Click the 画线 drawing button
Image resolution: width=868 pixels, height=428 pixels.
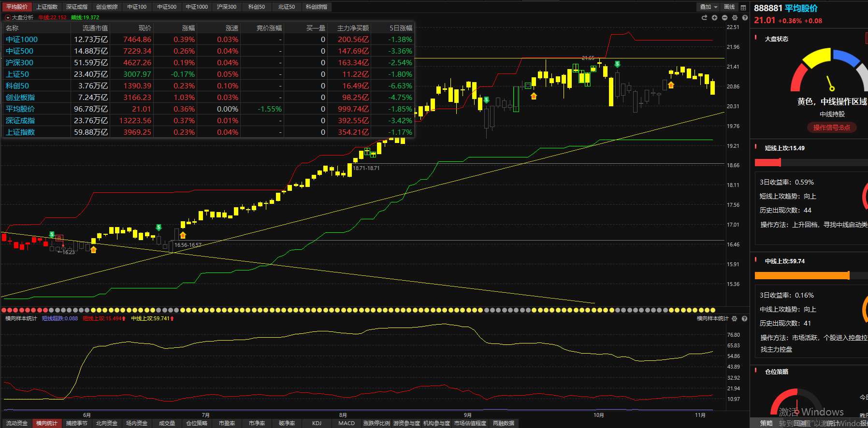tap(729, 7)
